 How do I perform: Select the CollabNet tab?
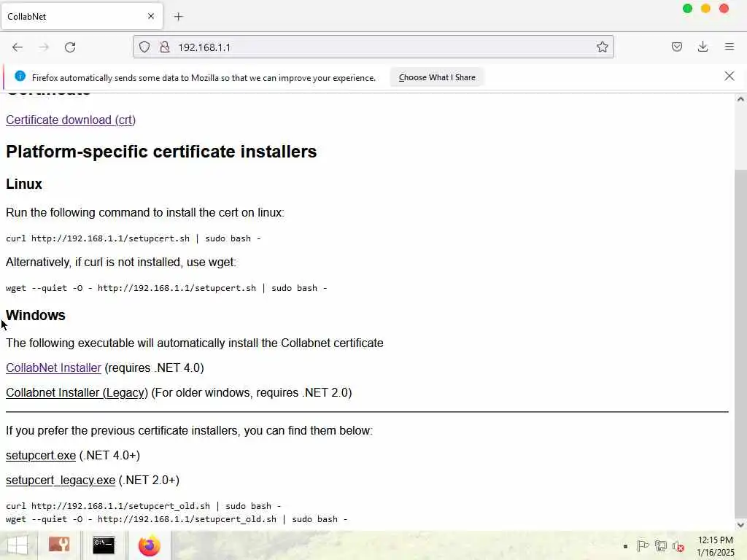pos(82,16)
